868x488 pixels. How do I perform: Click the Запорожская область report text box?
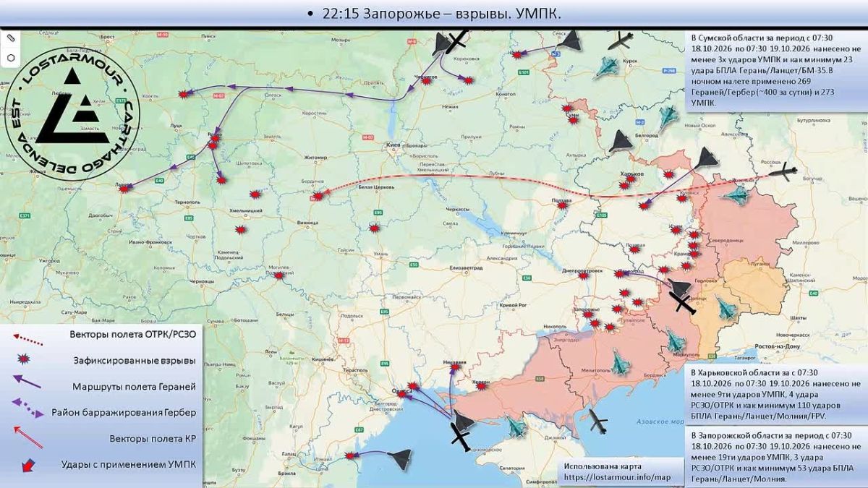(x=775, y=457)
